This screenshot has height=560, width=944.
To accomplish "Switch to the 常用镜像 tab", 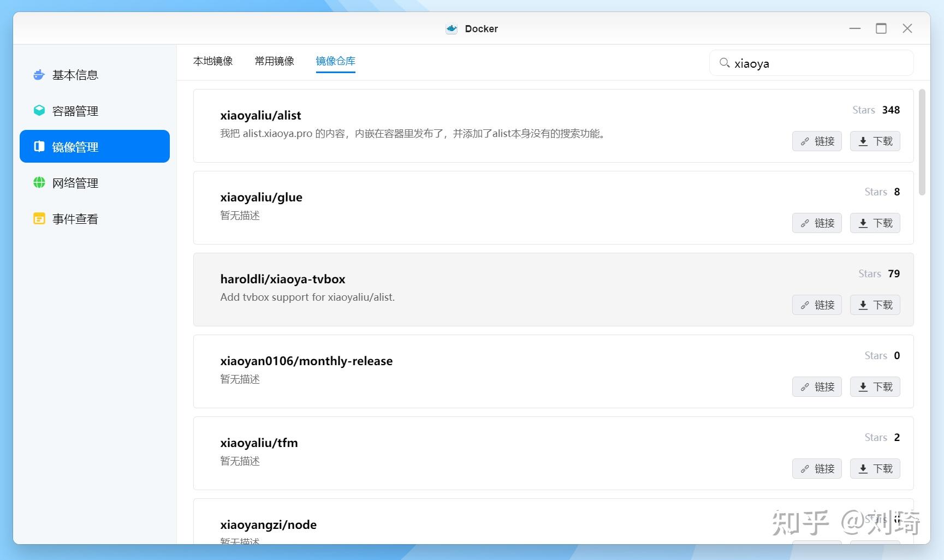I will pyautogui.click(x=274, y=61).
